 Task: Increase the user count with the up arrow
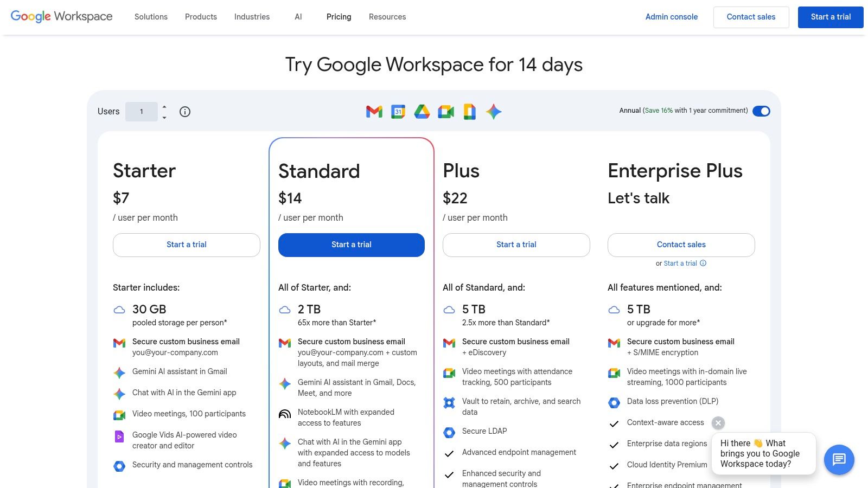[x=163, y=107]
